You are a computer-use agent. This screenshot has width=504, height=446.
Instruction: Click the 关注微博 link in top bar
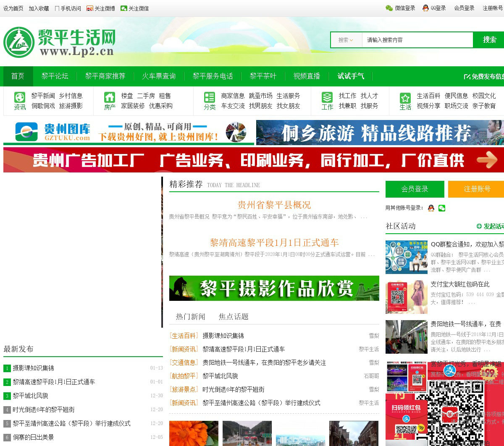click(x=101, y=8)
